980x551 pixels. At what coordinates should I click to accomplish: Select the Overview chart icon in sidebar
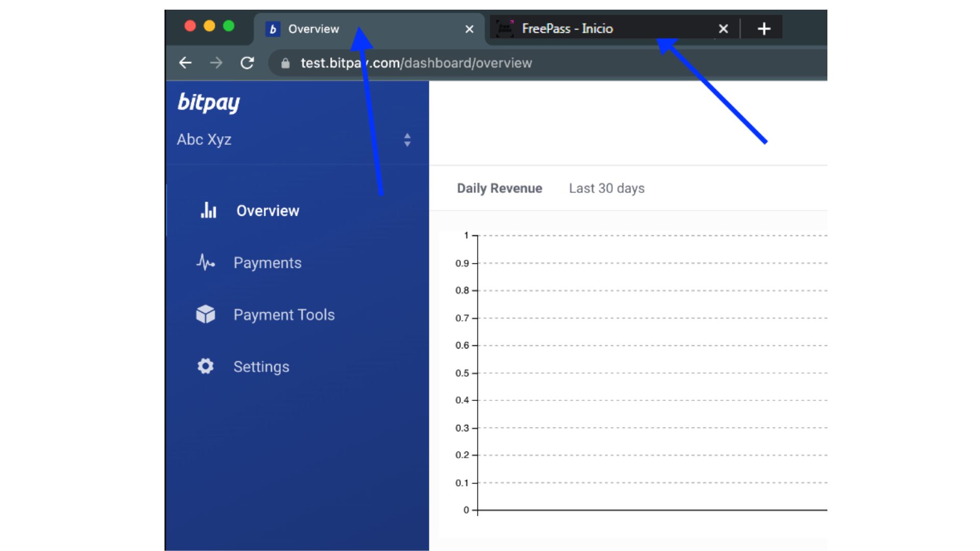tap(208, 210)
